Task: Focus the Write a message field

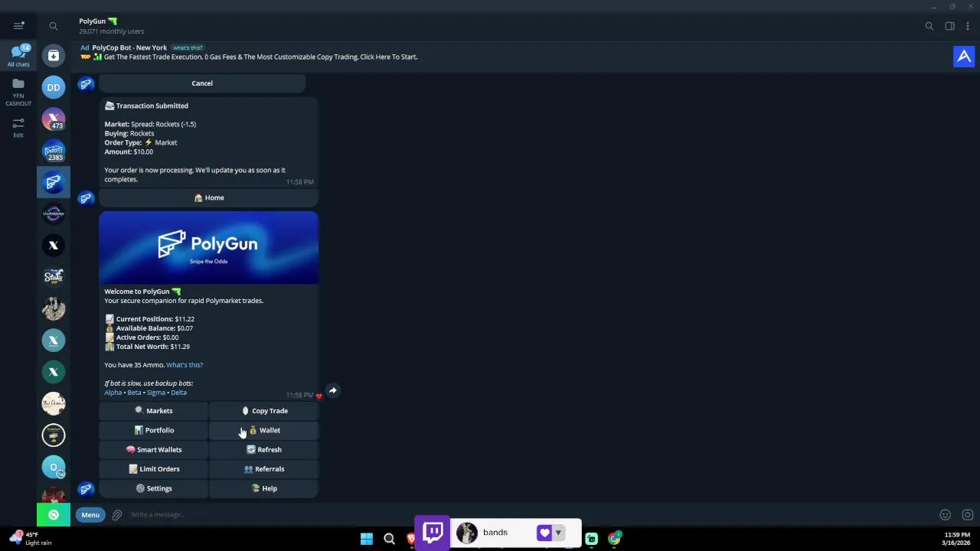Action: (528, 515)
